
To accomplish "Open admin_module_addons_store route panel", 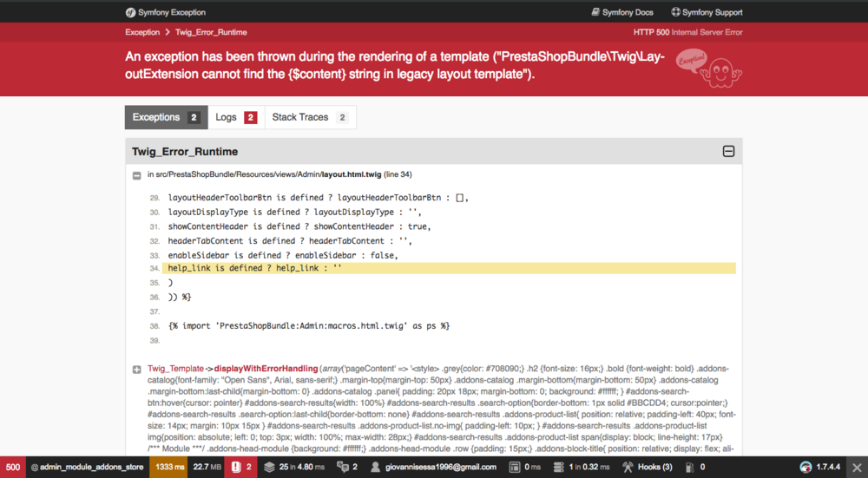I will pyautogui.click(x=88, y=467).
